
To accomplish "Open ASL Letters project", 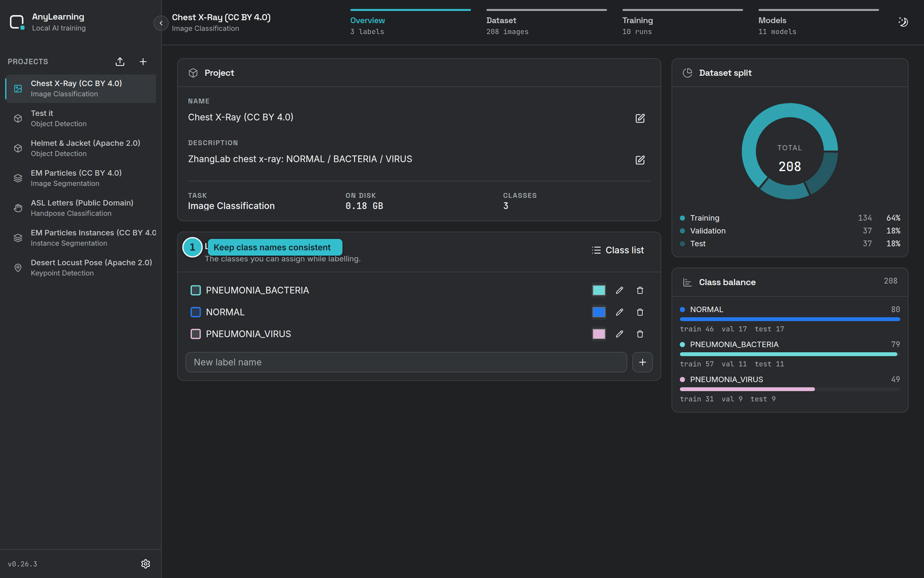I will pos(81,208).
